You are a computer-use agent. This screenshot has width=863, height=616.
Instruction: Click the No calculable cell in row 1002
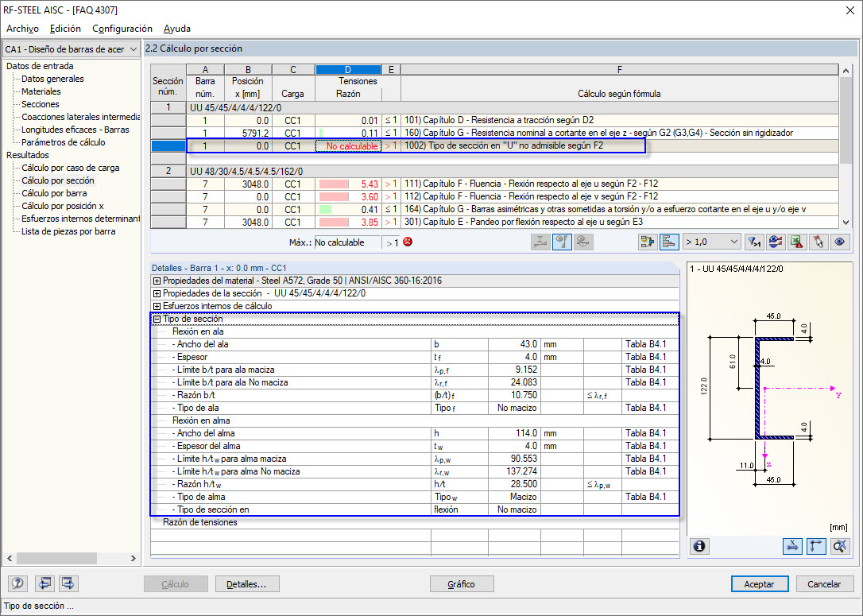[348, 146]
